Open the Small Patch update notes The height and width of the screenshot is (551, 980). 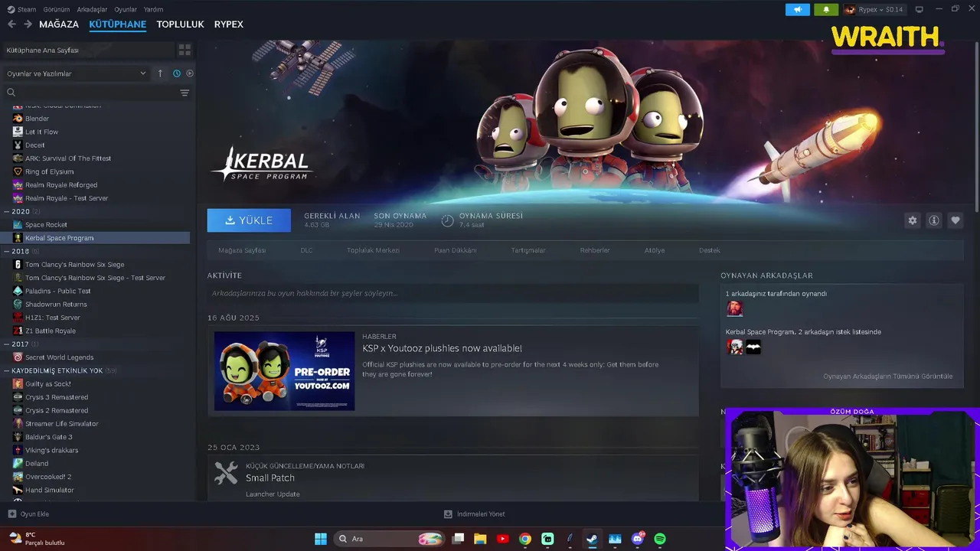pos(270,478)
